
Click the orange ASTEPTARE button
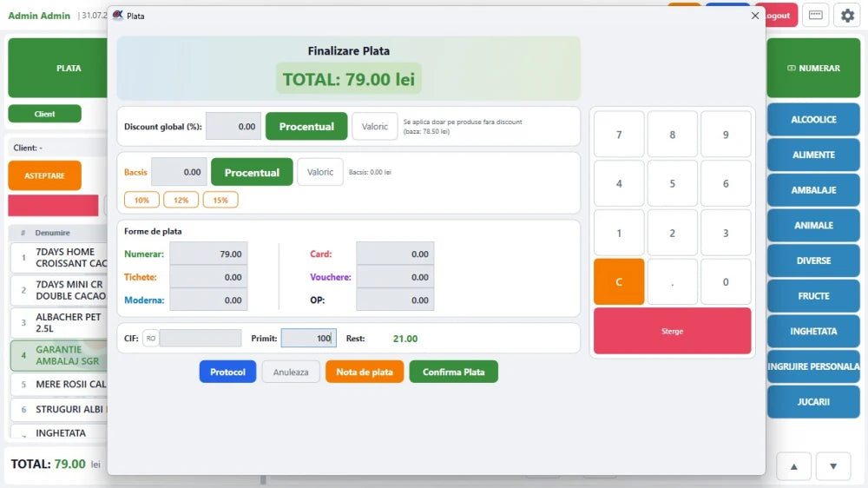click(44, 175)
